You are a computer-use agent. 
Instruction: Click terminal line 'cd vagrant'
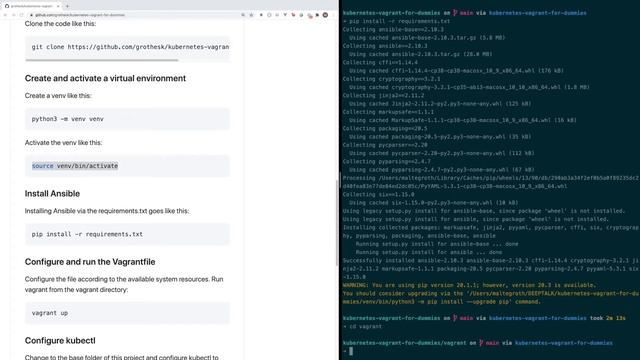[x=362, y=327]
